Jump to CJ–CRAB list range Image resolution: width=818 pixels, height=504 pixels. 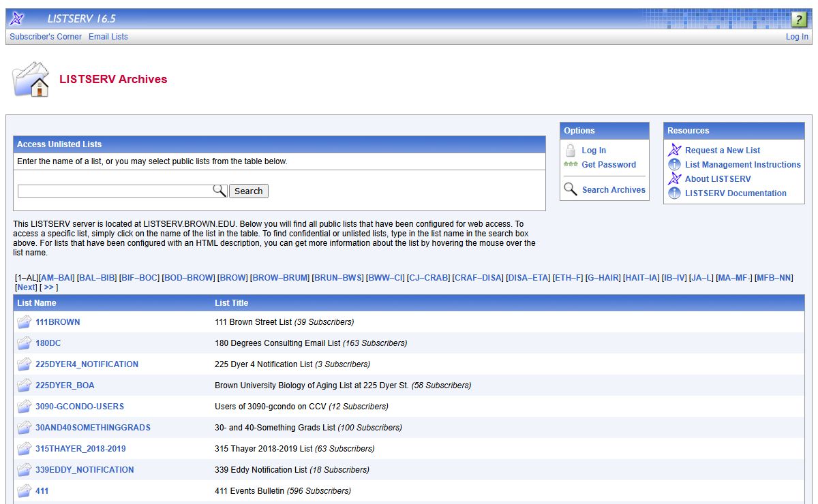[x=429, y=278]
